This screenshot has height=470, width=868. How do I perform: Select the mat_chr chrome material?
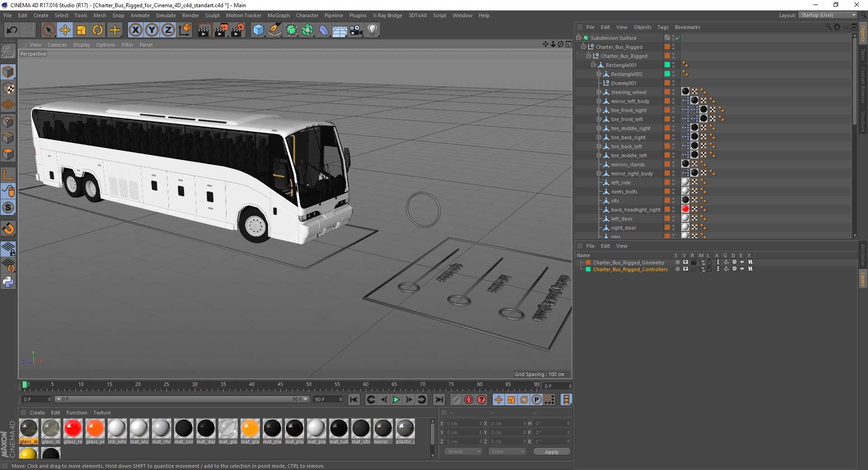[x=161, y=432]
